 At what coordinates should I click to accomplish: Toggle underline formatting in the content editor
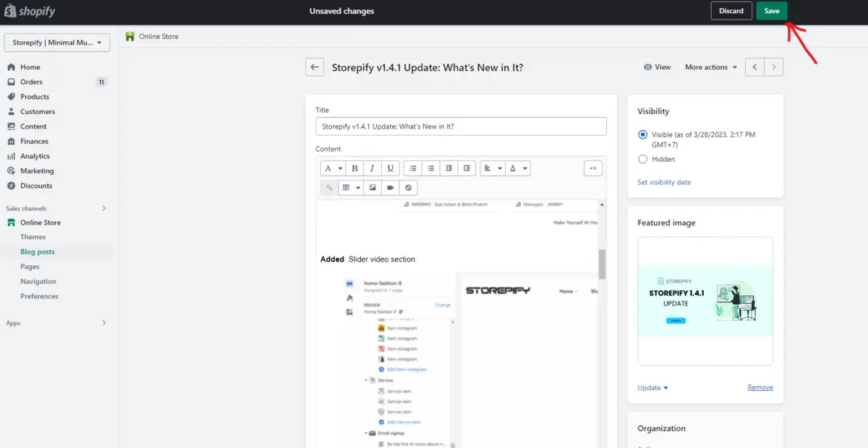pos(390,168)
